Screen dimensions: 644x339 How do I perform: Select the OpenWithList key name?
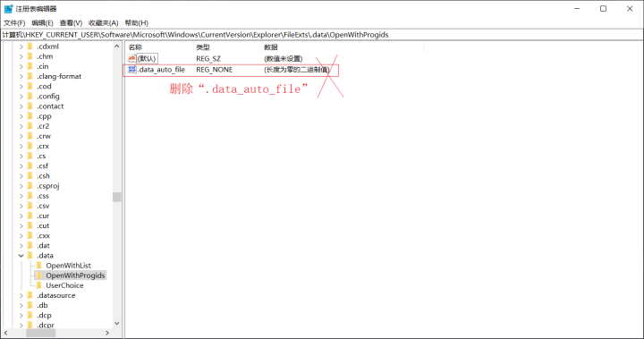click(x=68, y=266)
